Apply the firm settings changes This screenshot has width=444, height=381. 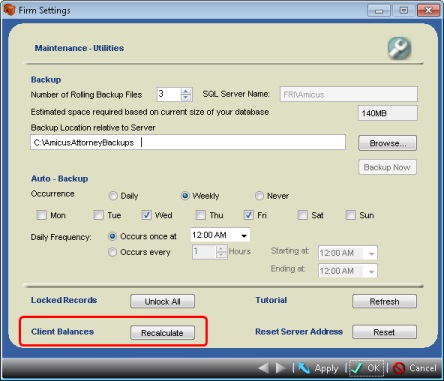point(318,368)
